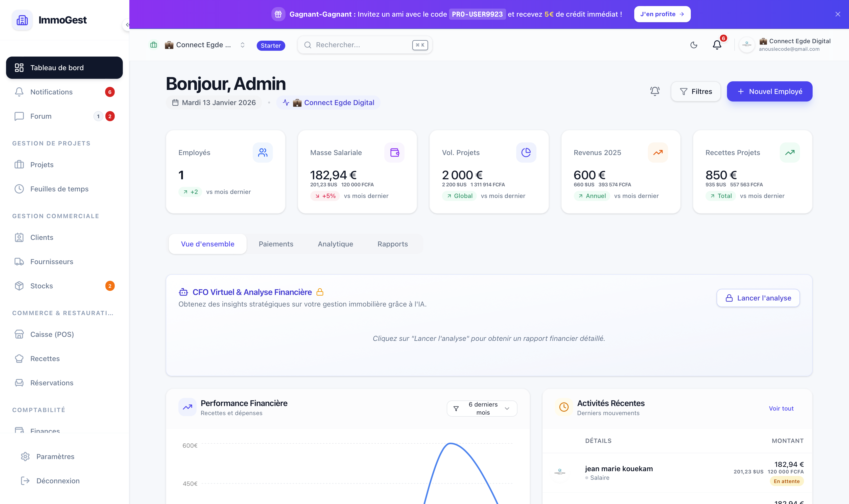This screenshot has width=849, height=504.
Task: Click the Employés users icon on the card
Action: point(262,153)
